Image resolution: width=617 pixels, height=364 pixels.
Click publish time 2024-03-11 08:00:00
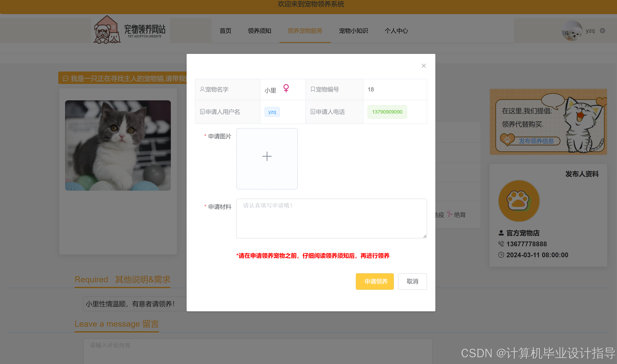tap(537, 255)
